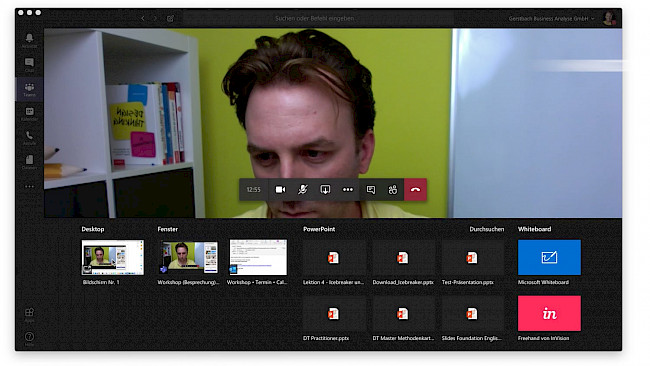Toggle the share tray button
This screenshot has height=366, width=650.
325,189
